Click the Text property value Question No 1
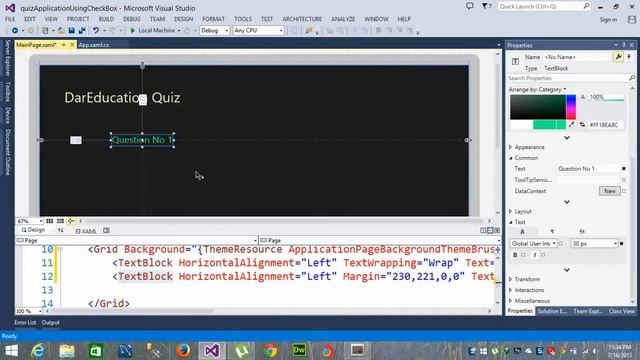 click(588, 169)
